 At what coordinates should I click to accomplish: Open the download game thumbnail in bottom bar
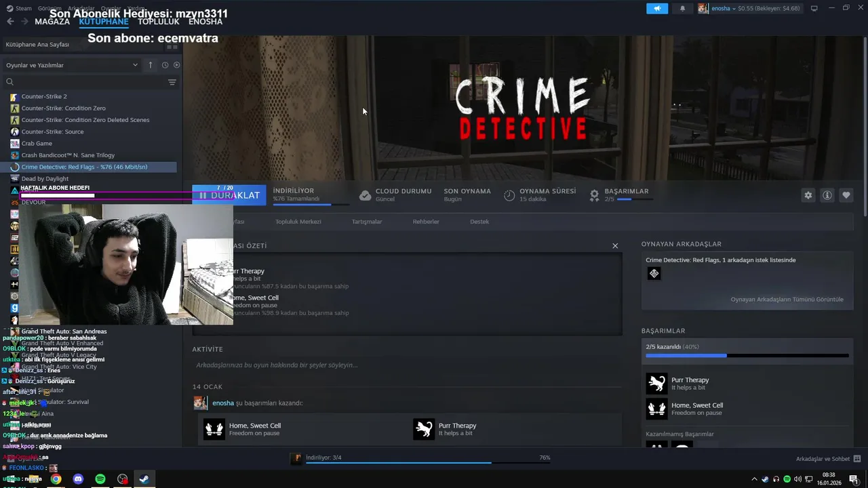pyautogui.click(x=296, y=459)
